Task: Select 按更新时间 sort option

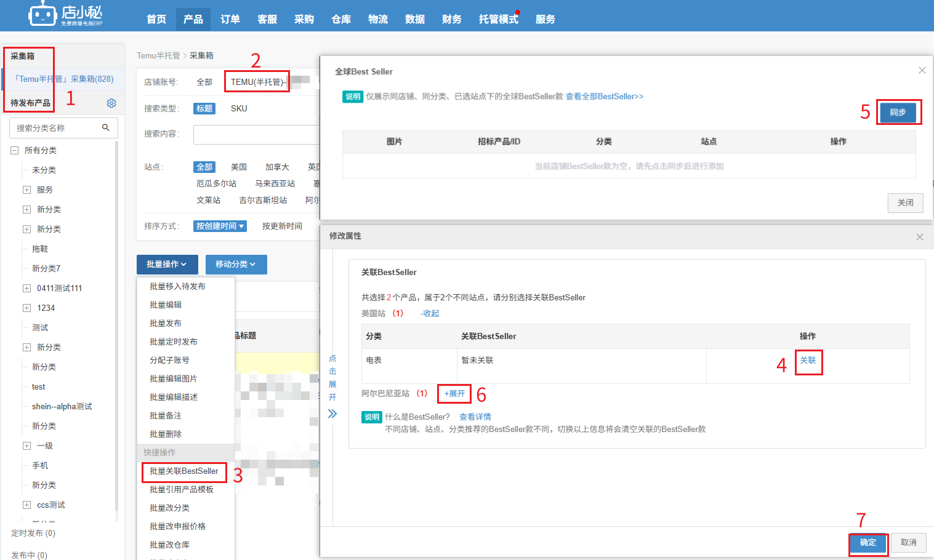Action: [x=282, y=226]
